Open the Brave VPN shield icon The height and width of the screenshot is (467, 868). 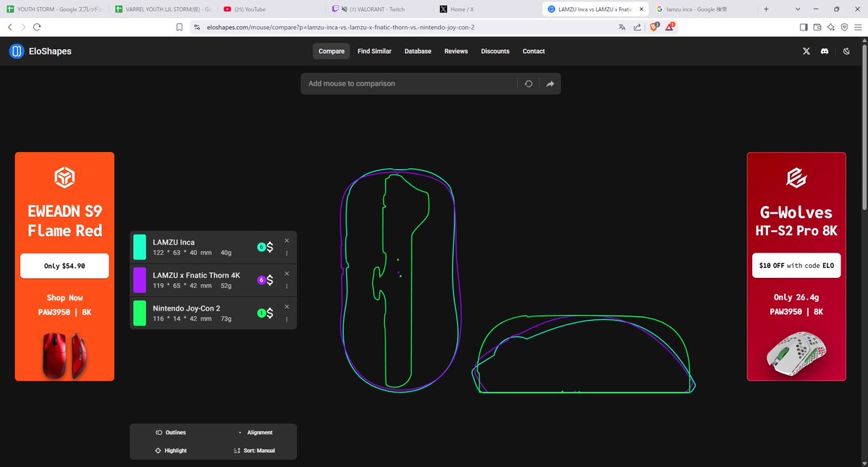tap(844, 27)
